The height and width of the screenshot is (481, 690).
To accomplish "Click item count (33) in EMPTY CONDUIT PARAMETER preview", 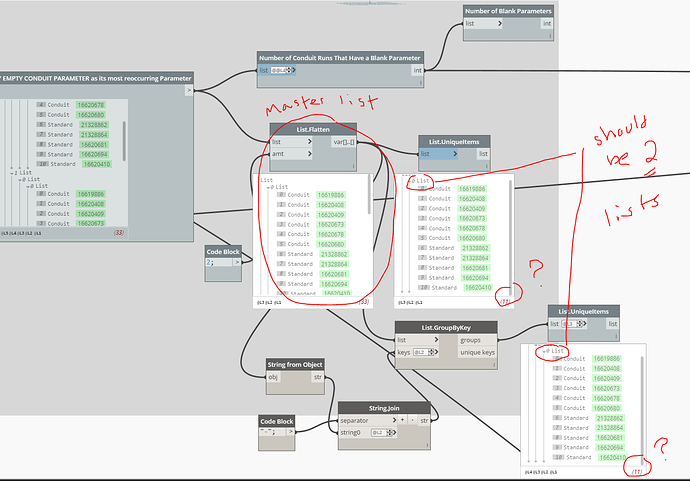I will coord(119,233).
